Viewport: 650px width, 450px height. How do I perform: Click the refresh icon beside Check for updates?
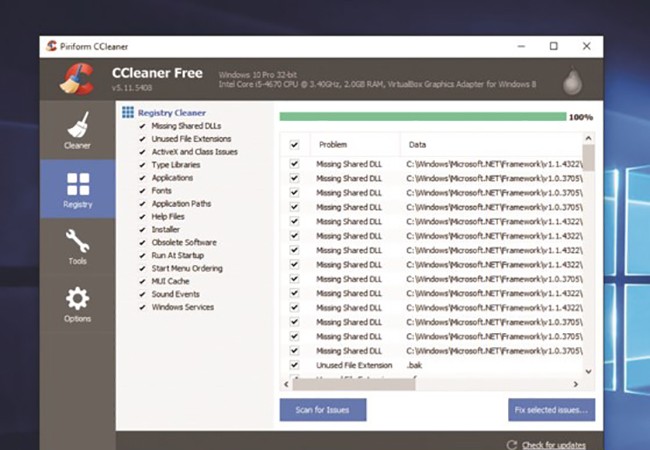[x=512, y=445]
